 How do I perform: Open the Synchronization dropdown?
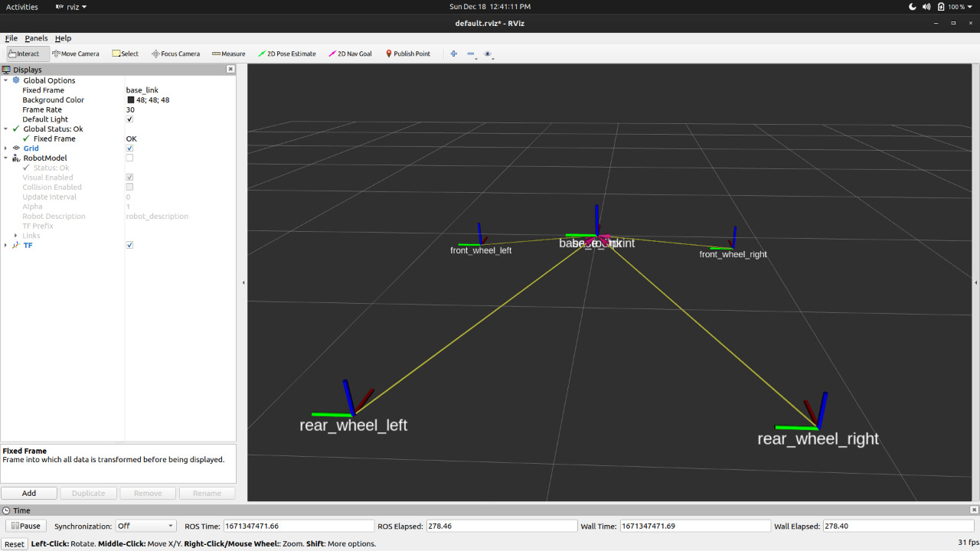pos(145,526)
